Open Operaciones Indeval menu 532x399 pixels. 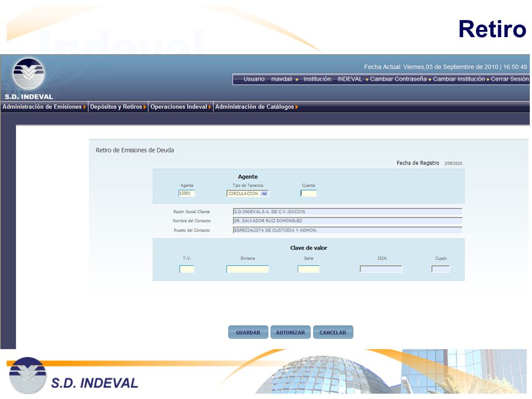click(178, 107)
